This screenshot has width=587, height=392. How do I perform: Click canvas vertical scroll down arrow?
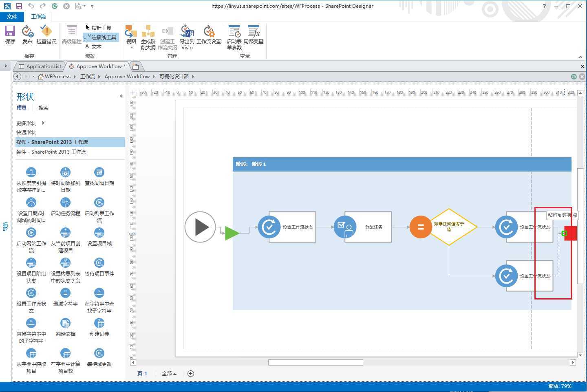point(580,355)
